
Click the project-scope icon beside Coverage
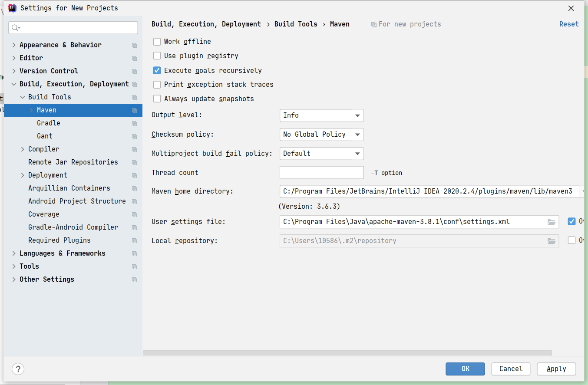134,214
